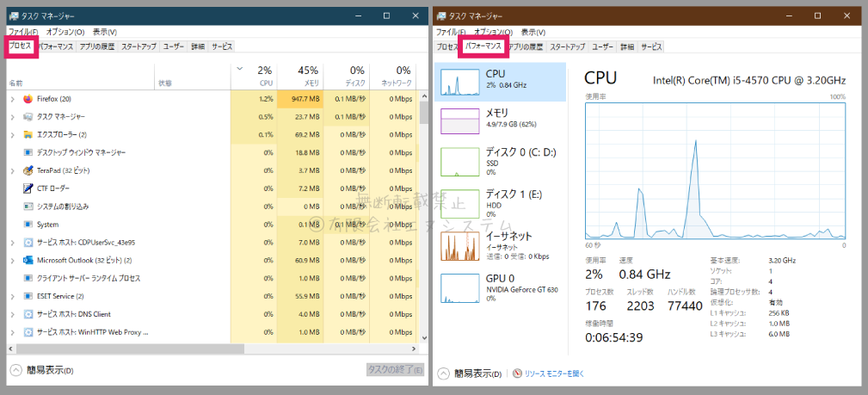Click the システムの割り込み process icon
Image resolution: width=868 pixels, height=395 pixels.
click(28, 206)
